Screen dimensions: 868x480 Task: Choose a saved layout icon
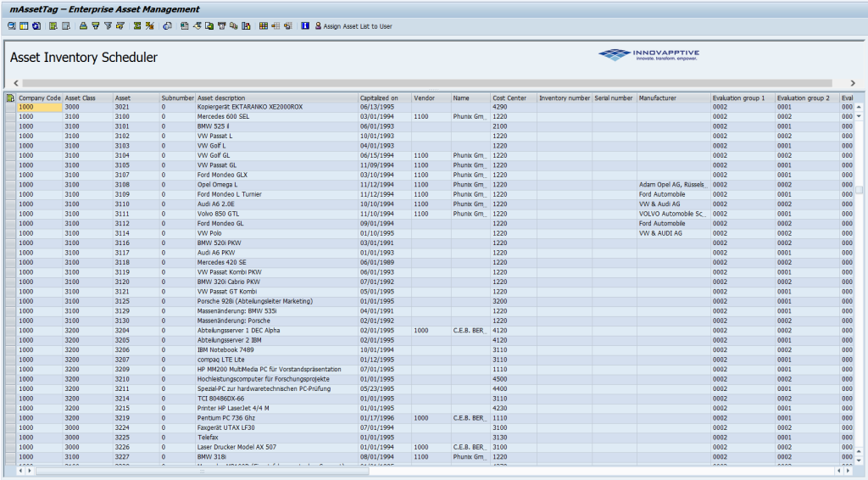pos(275,26)
